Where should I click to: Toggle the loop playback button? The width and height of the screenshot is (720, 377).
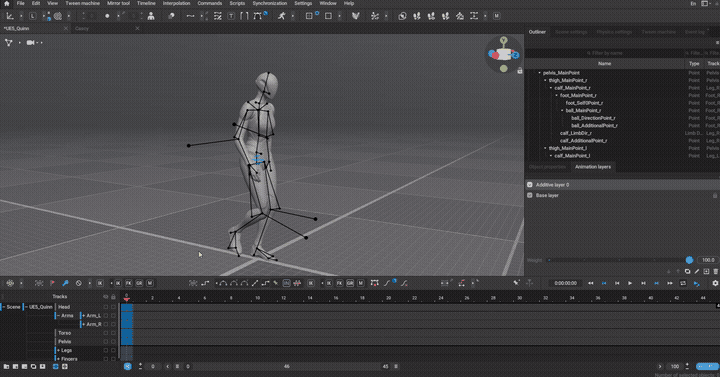coord(683,283)
